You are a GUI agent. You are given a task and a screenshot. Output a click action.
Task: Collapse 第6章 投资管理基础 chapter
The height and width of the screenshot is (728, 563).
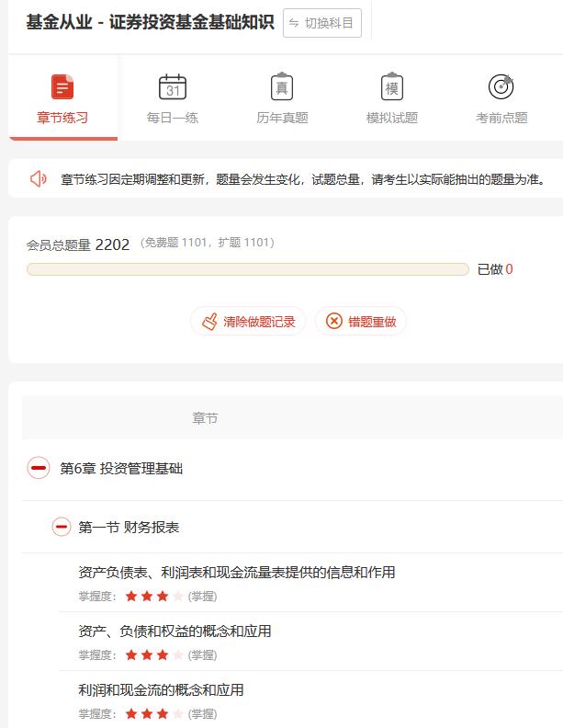(x=39, y=469)
